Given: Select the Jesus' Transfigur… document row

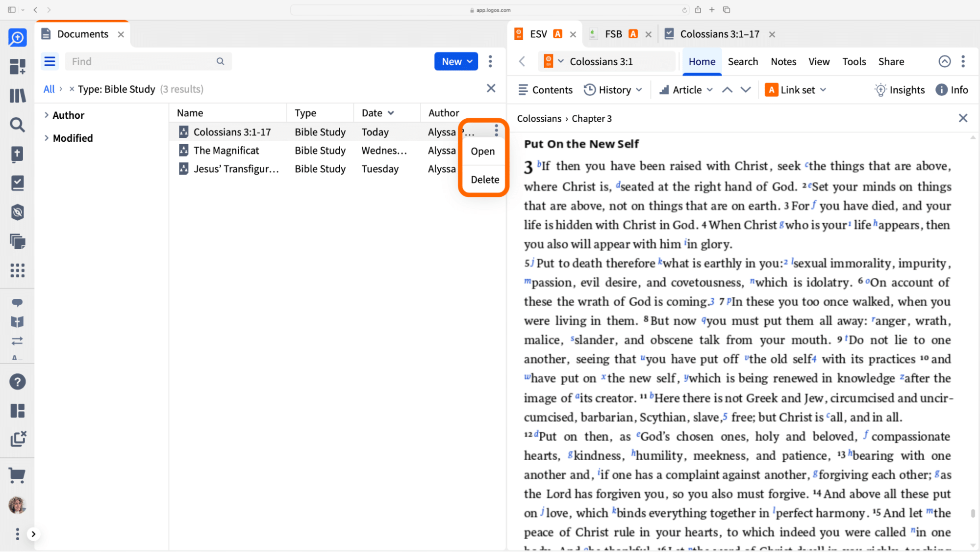Looking at the screenshot, I should [x=314, y=169].
